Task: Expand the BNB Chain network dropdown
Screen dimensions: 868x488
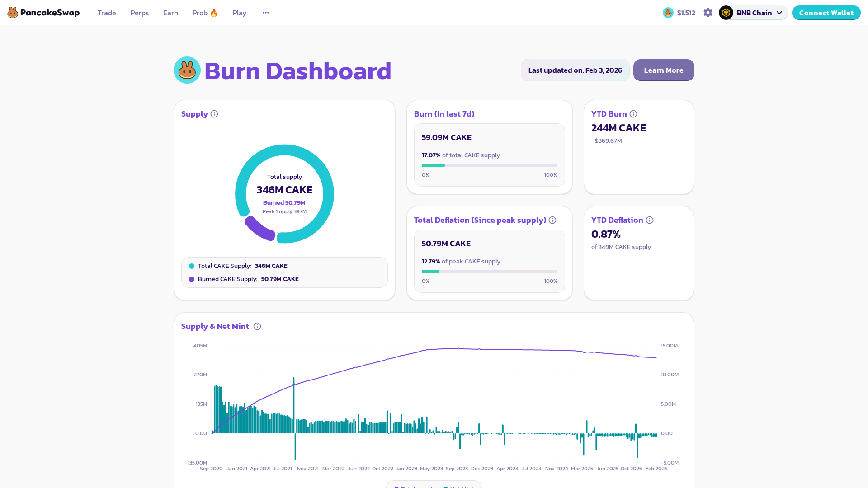Action: click(x=754, y=13)
